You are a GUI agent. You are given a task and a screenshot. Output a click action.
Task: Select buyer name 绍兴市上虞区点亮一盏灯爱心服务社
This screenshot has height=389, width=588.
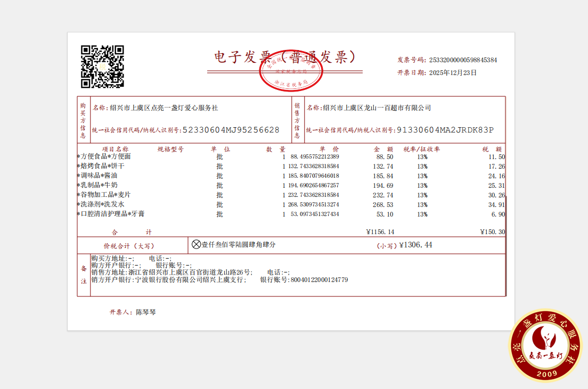click(164, 108)
